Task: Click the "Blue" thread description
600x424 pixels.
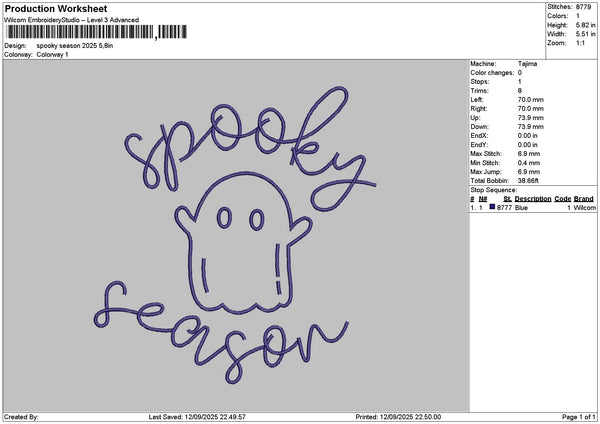Action: pos(521,208)
